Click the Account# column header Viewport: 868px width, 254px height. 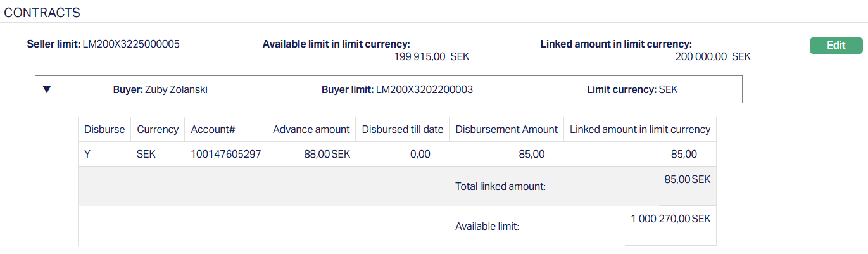213,129
